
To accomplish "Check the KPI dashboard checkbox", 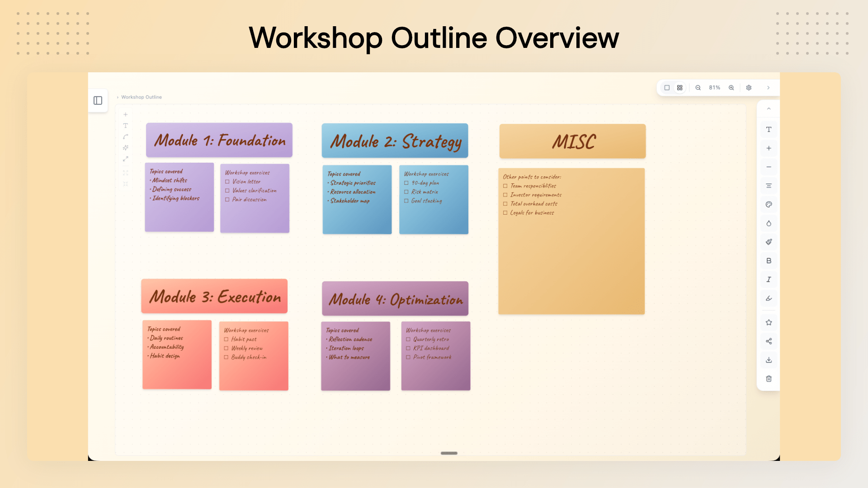I will (408, 348).
